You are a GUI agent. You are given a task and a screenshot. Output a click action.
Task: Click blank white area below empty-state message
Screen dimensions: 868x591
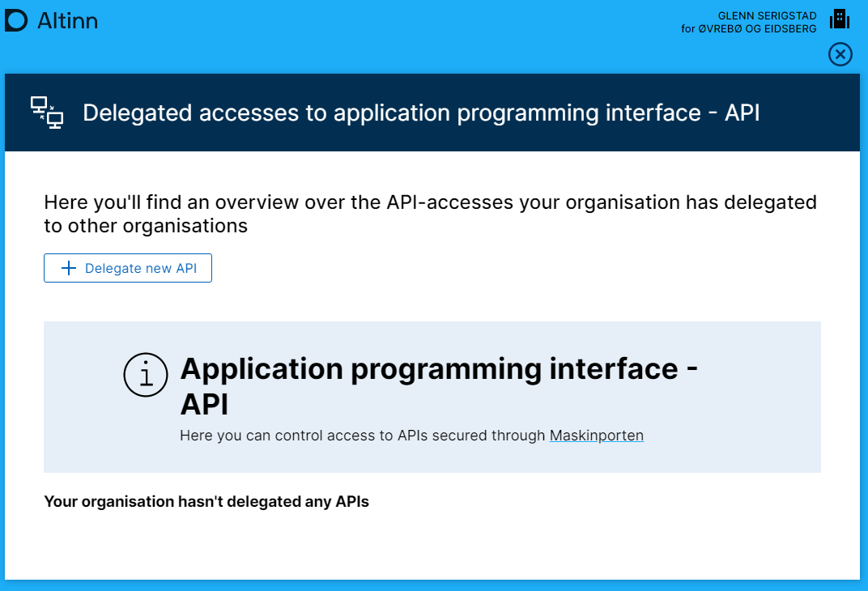[429, 546]
